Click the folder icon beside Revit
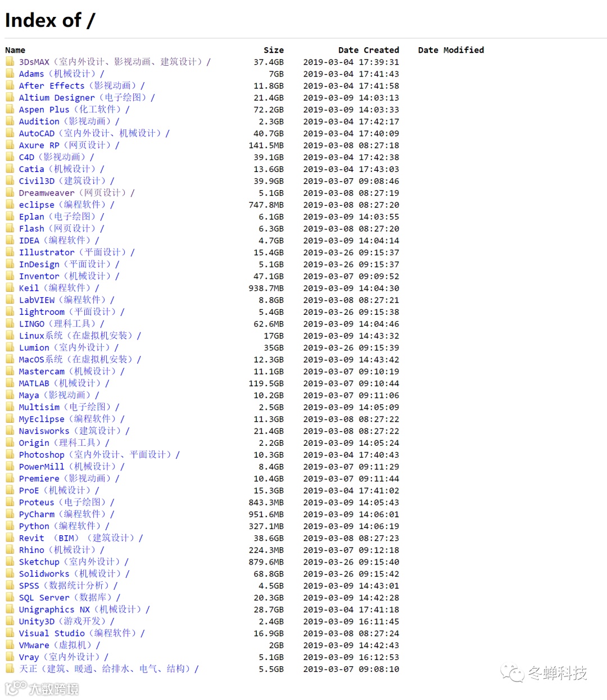This screenshot has width=607, height=700. [x=10, y=538]
